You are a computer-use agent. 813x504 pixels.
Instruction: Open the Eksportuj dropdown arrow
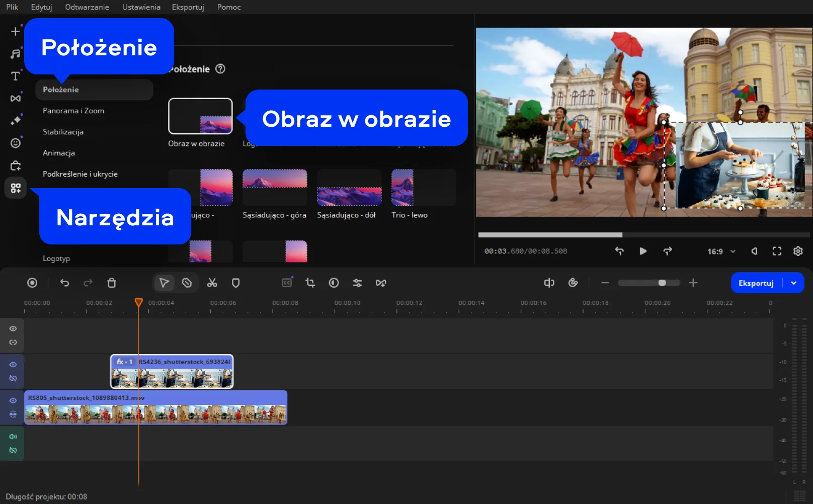click(x=794, y=283)
